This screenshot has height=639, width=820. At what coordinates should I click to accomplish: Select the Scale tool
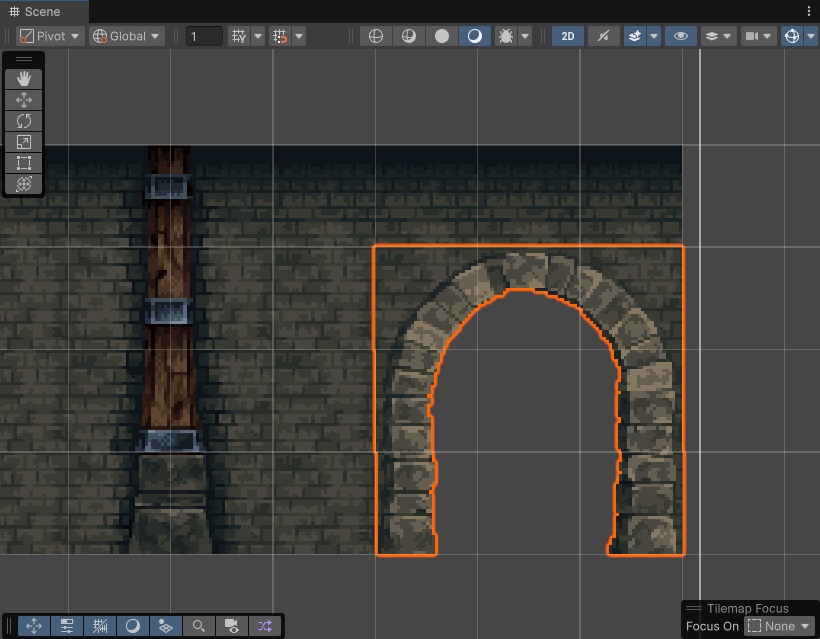pyautogui.click(x=24, y=142)
